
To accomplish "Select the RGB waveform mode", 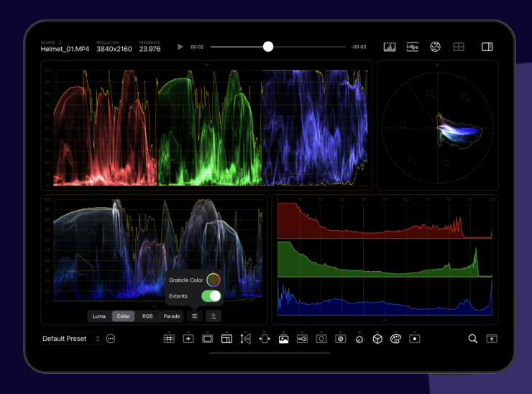I will (147, 316).
